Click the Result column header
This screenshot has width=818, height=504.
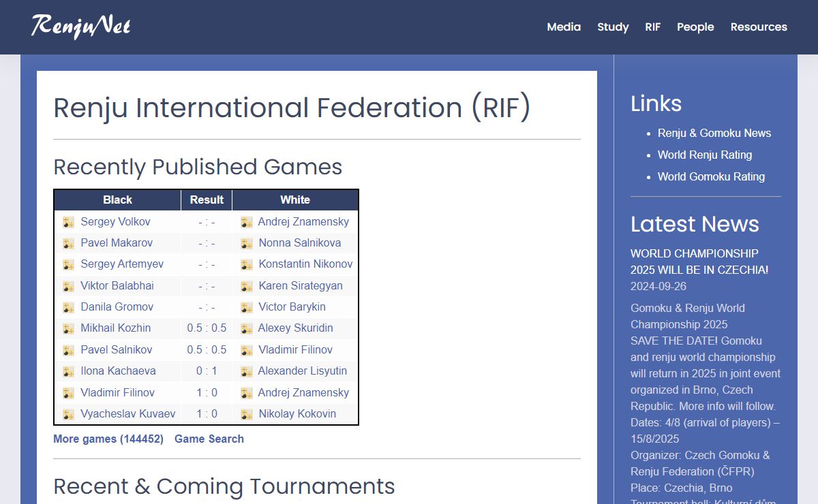[x=207, y=200]
